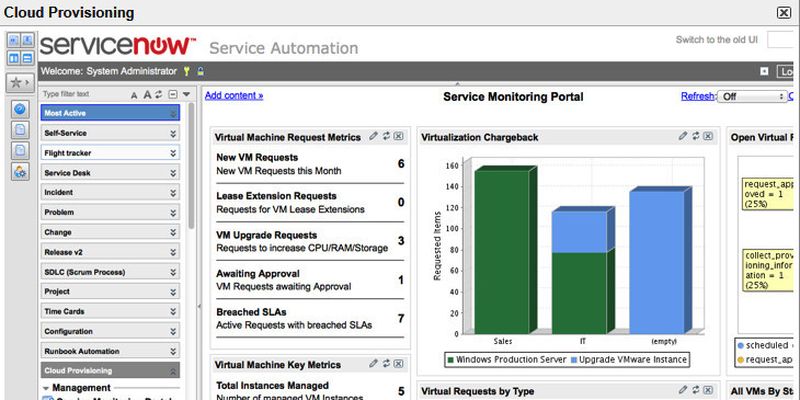
Task: Click Upgrade VMware Instance legend entry
Action: tap(629, 360)
